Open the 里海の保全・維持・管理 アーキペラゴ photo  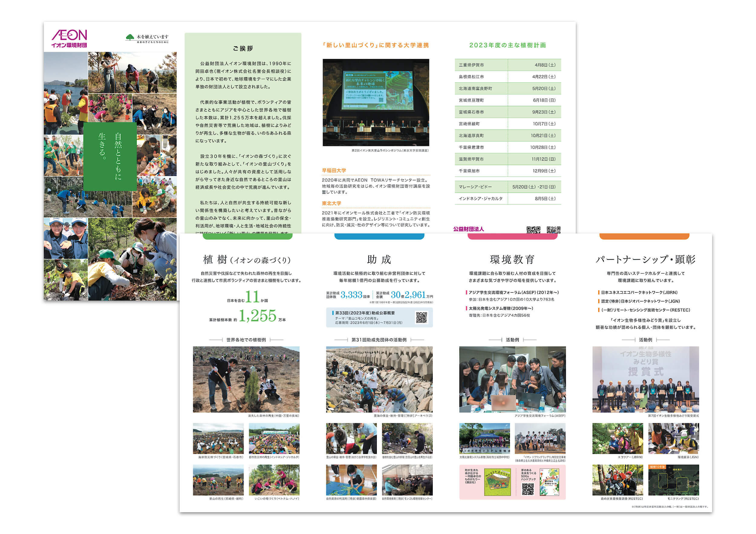[x=379, y=379]
